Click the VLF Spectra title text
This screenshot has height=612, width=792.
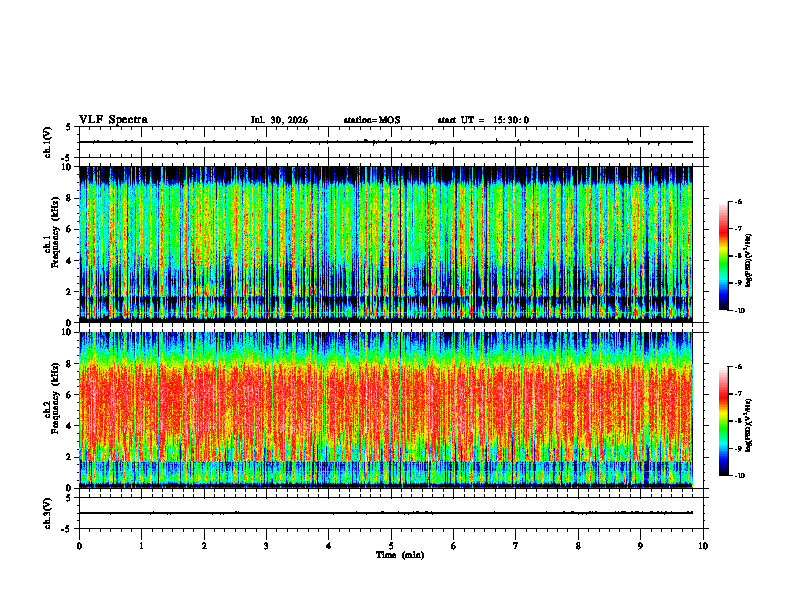[x=113, y=120]
